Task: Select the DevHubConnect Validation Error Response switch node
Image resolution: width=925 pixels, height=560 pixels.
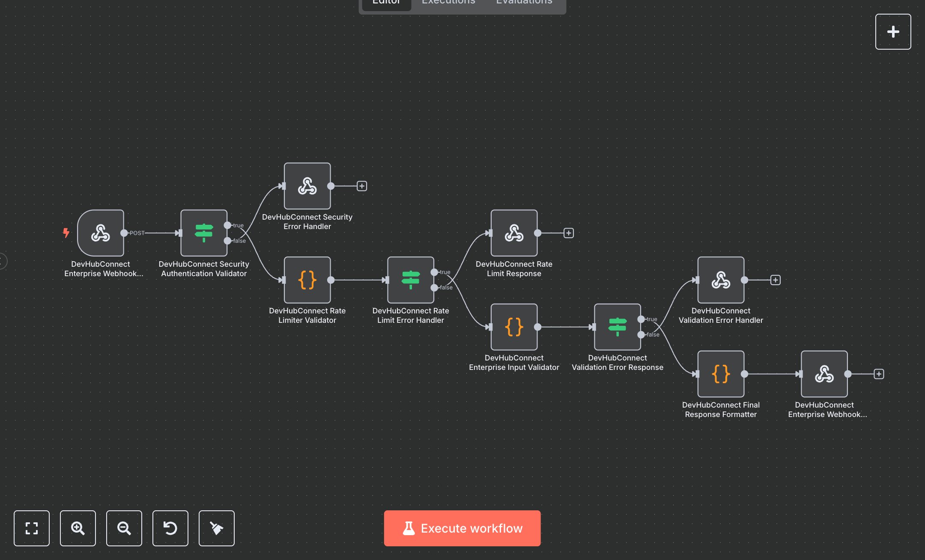Action: tap(617, 328)
